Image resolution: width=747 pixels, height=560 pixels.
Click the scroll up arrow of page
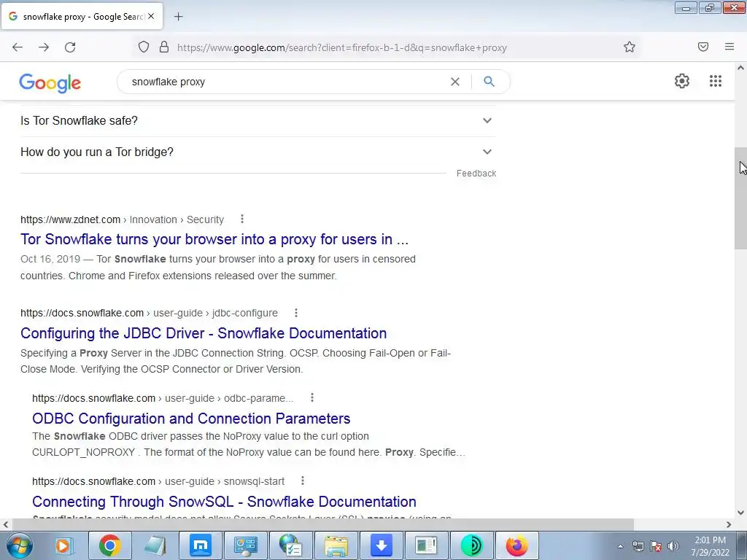pos(741,68)
